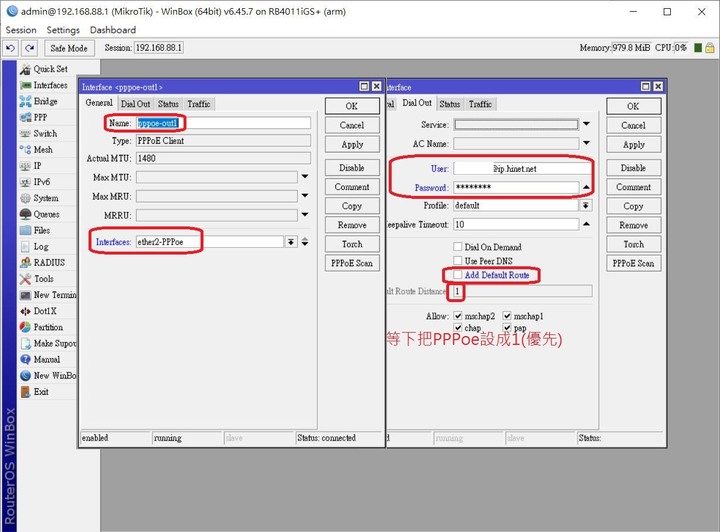Uncheck the mschap1 authentication checkbox
The height and width of the screenshot is (532, 720).
(x=507, y=316)
